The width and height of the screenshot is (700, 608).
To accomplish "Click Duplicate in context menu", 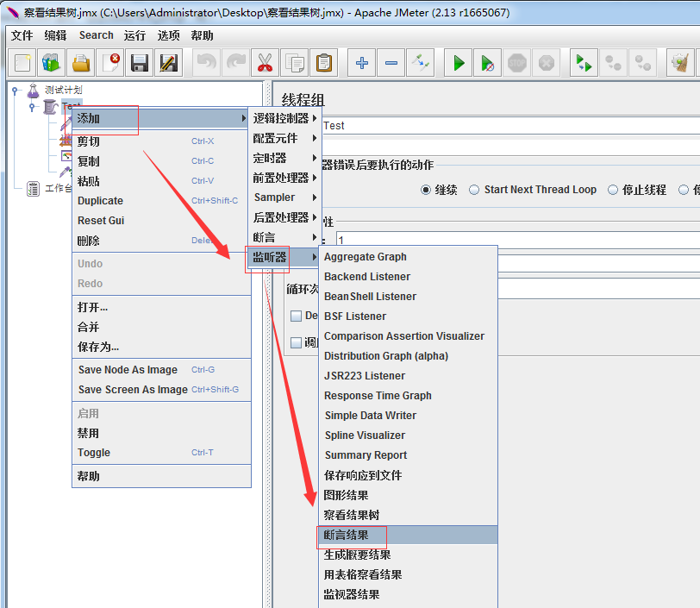I will tap(161, 201).
